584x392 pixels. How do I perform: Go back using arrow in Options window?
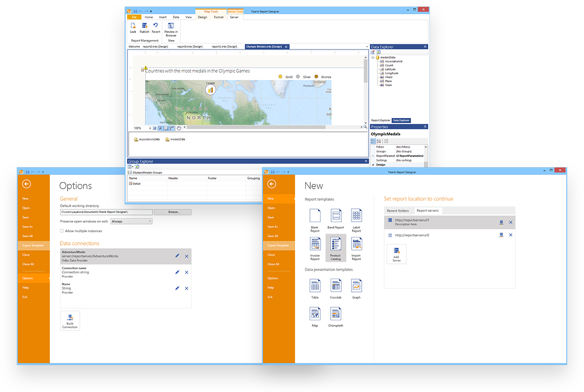pyautogui.click(x=26, y=184)
